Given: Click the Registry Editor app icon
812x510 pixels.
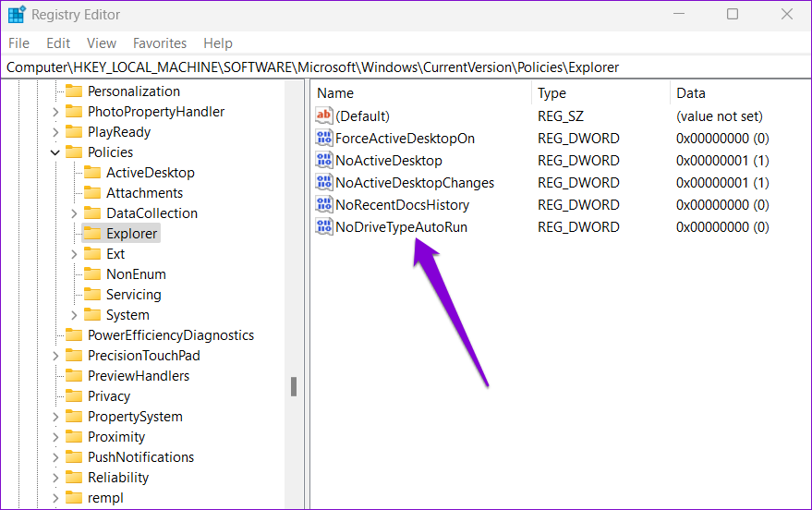Looking at the screenshot, I should [17, 15].
